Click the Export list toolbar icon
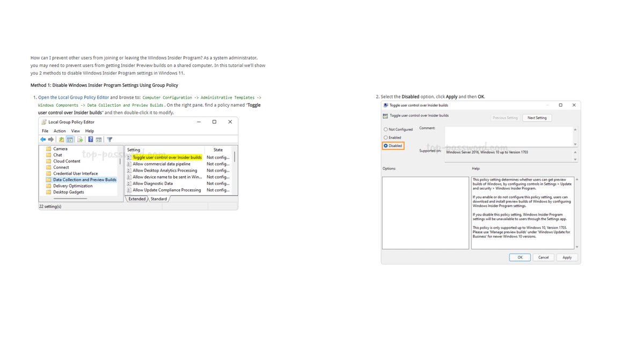This screenshot has width=644, height=364. (x=80, y=139)
